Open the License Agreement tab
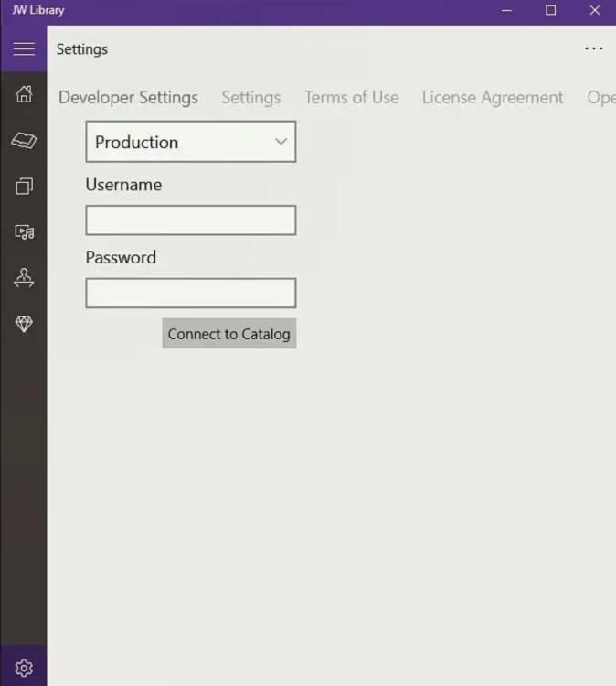 point(493,98)
